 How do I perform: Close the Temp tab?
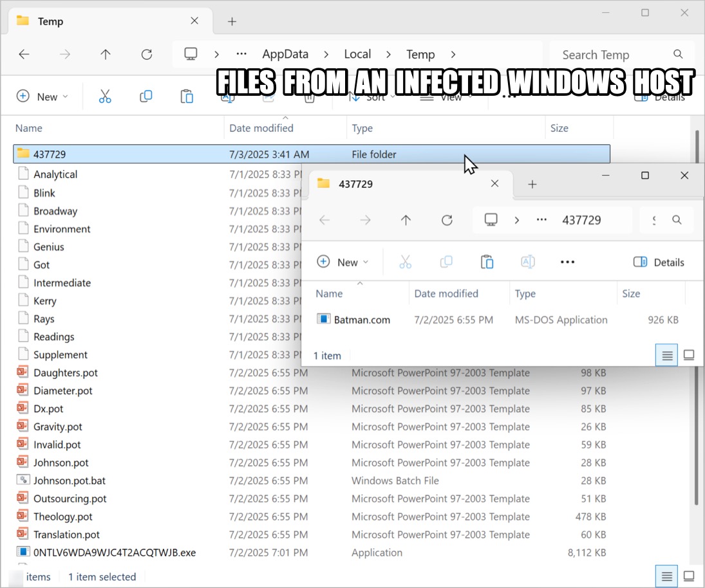pyautogui.click(x=194, y=21)
